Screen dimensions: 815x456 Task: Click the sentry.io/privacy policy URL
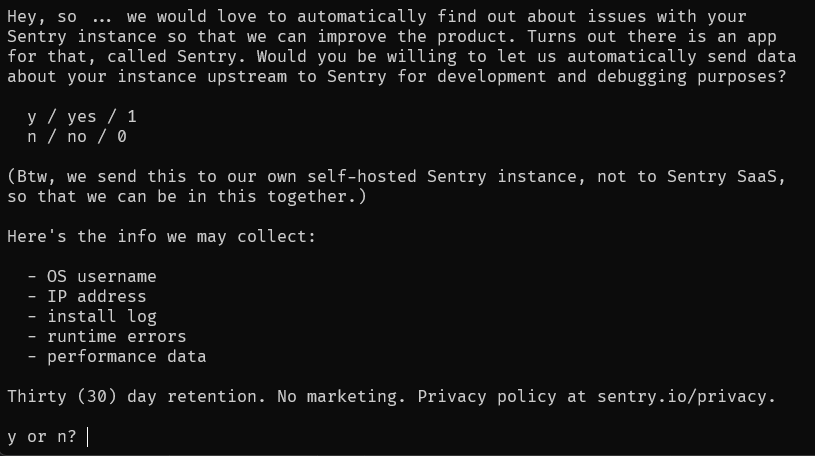tap(686, 397)
